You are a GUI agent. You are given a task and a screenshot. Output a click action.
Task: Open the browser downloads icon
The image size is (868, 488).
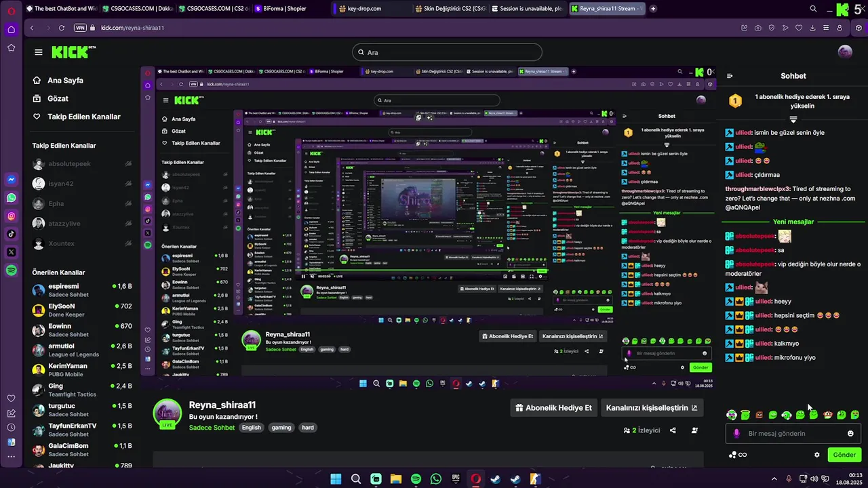812,28
